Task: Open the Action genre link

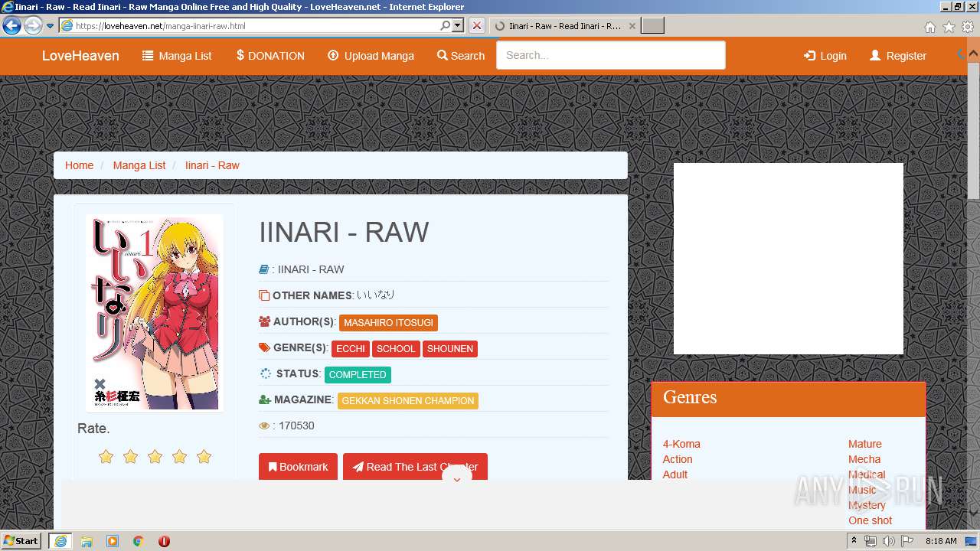Action: 678,459
